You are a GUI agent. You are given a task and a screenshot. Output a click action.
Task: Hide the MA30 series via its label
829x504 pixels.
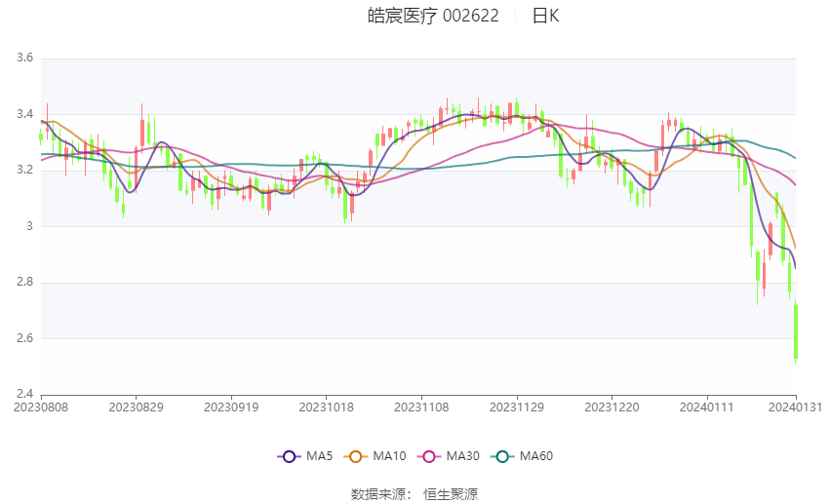coord(463,456)
